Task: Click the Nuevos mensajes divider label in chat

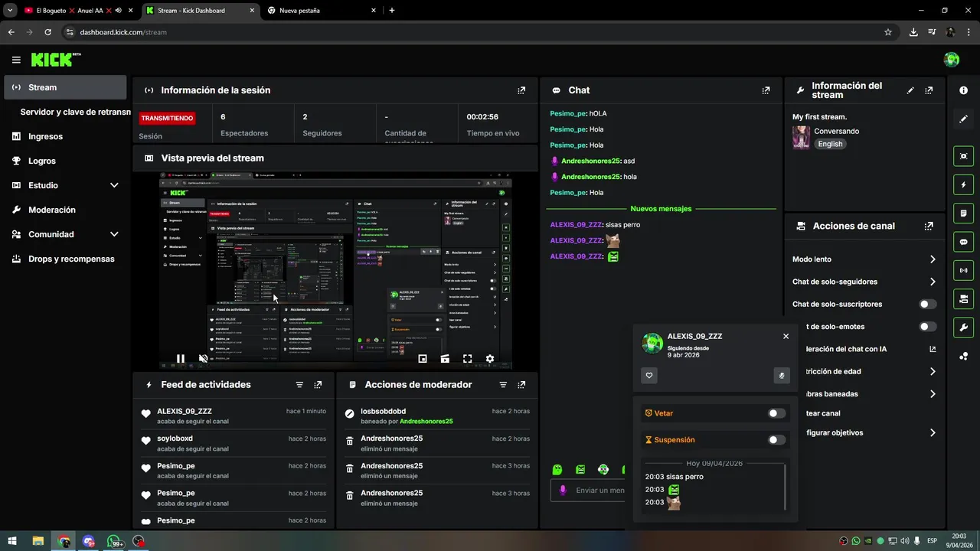Action: click(661, 209)
